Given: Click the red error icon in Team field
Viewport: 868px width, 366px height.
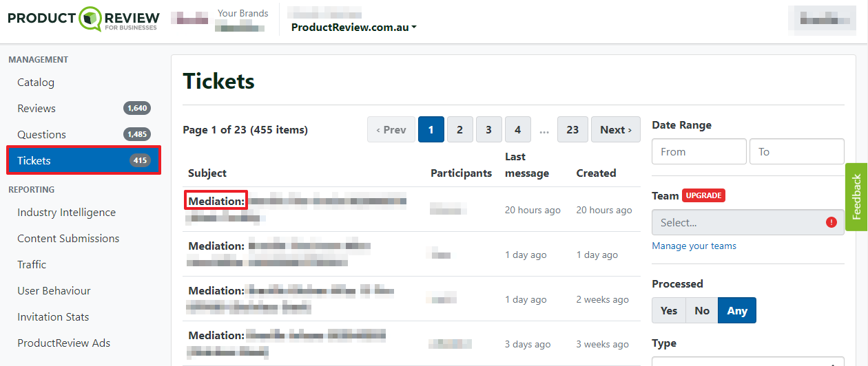Looking at the screenshot, I should tap(831, 222).
